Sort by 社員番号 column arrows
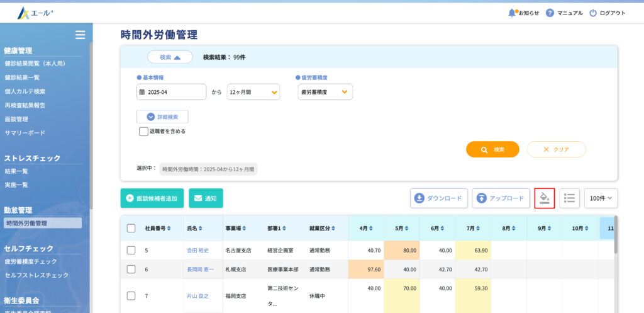 [169, 228]
